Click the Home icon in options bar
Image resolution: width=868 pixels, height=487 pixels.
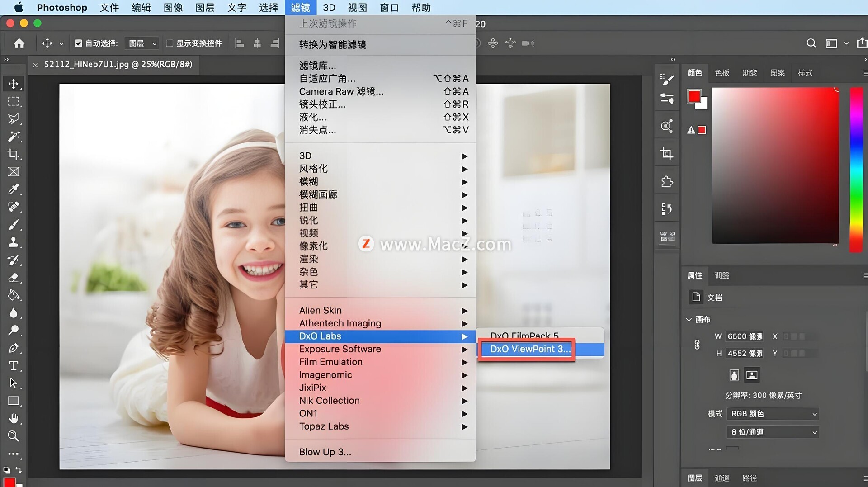point(19,43)
